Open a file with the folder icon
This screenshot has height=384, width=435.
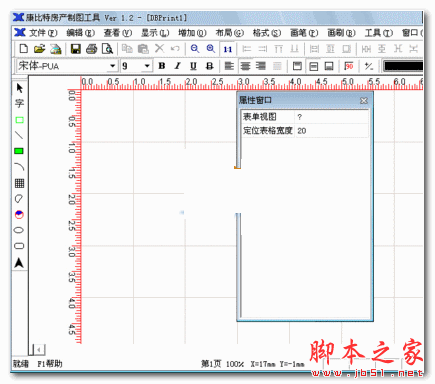click(39, 49)
